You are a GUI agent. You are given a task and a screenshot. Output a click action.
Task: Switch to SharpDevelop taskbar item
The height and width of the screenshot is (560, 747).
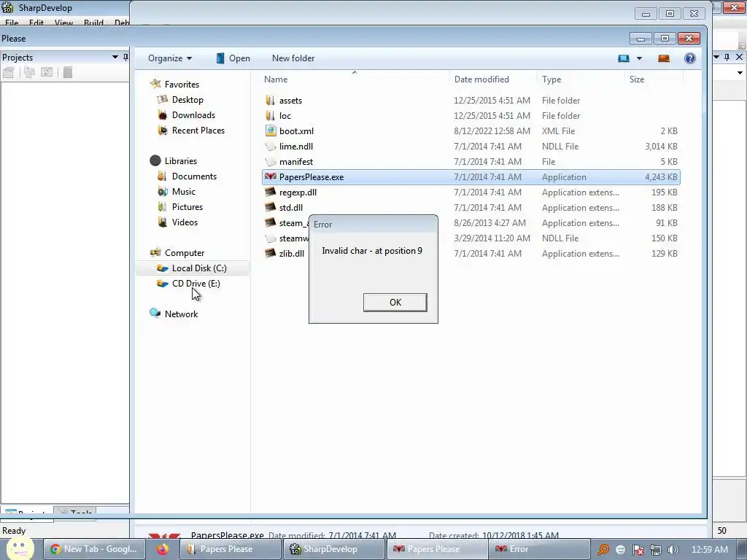point(333,549)
